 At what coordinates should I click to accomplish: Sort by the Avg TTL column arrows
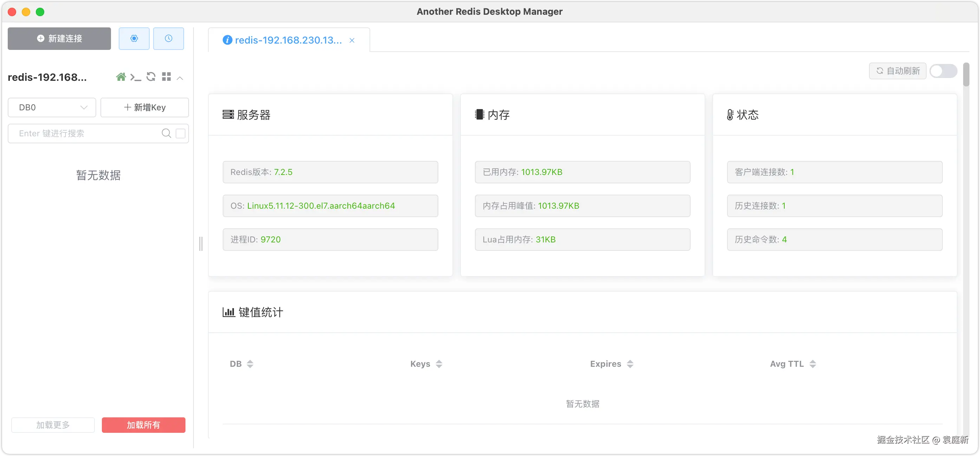812,364
